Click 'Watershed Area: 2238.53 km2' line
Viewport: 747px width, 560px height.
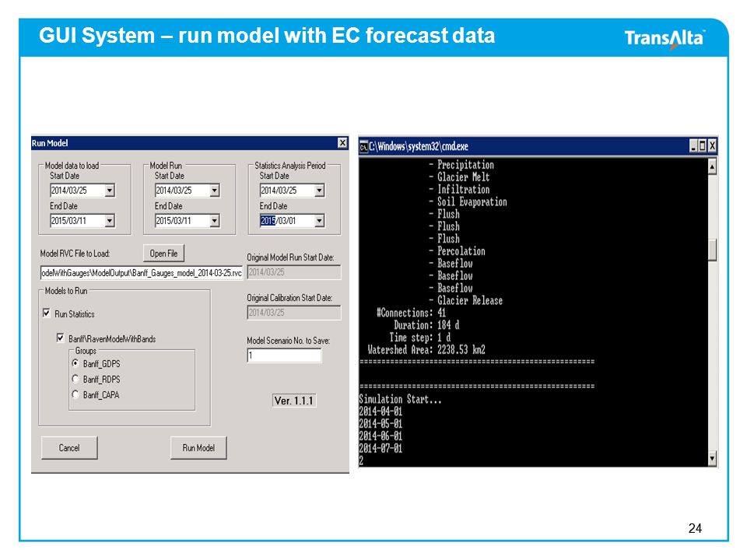(x=426, y=349)
